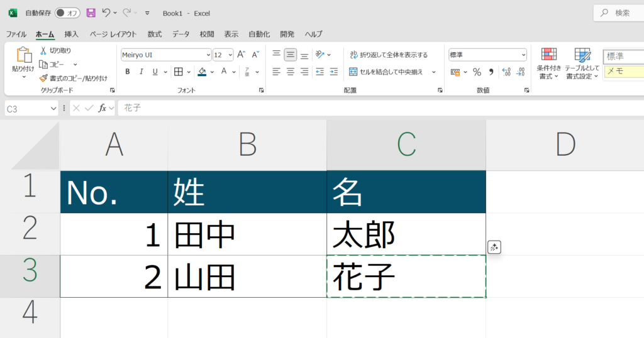
Task: Open the Alignment (配置) dialog launcher
Action: [x=440, y=90]
